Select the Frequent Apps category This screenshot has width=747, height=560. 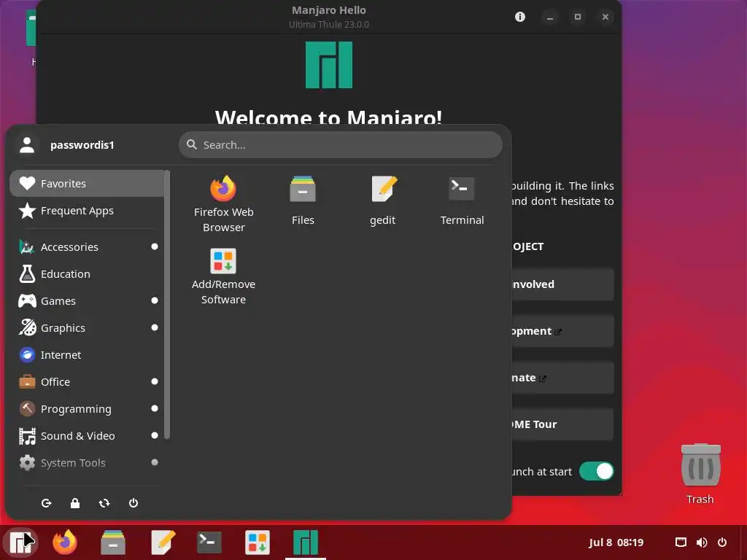(87, 211)
